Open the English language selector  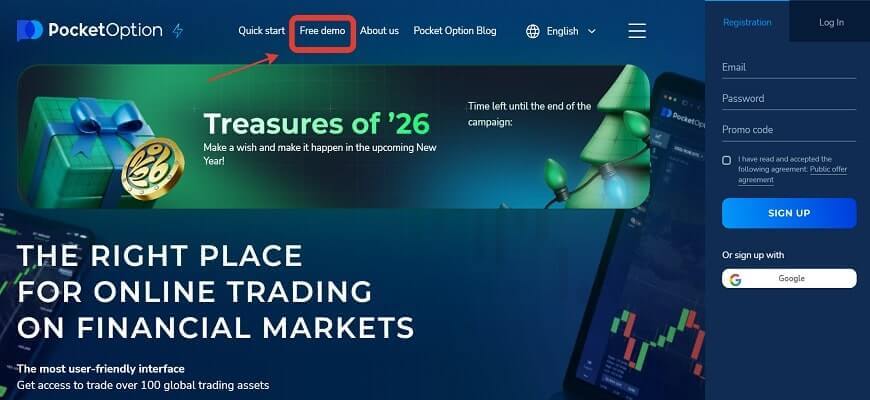[x=561, y=31]
